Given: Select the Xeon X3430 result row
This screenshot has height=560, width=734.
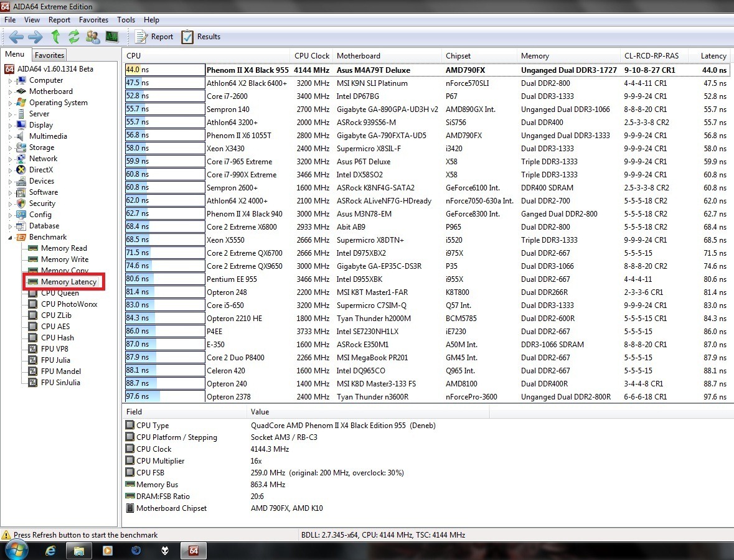Looking at the screenshot, I should click(x=426, y=148).
